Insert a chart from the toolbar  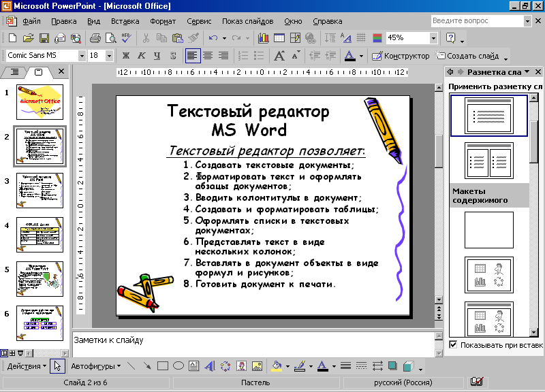pos(263,38)
